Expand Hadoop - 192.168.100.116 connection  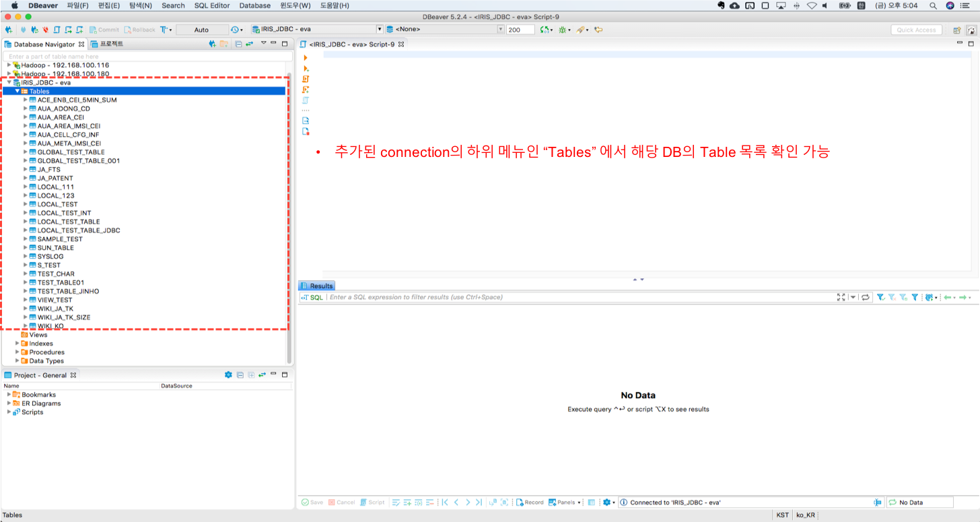[x=9, y=65]
